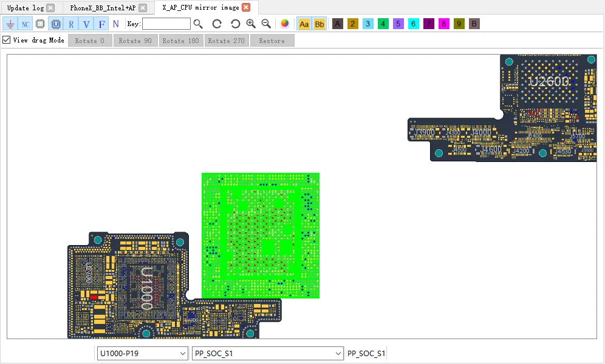This screenshot has width=605, height=364.
Task: Click inside the Key search input field
Action: coord(166,24)
